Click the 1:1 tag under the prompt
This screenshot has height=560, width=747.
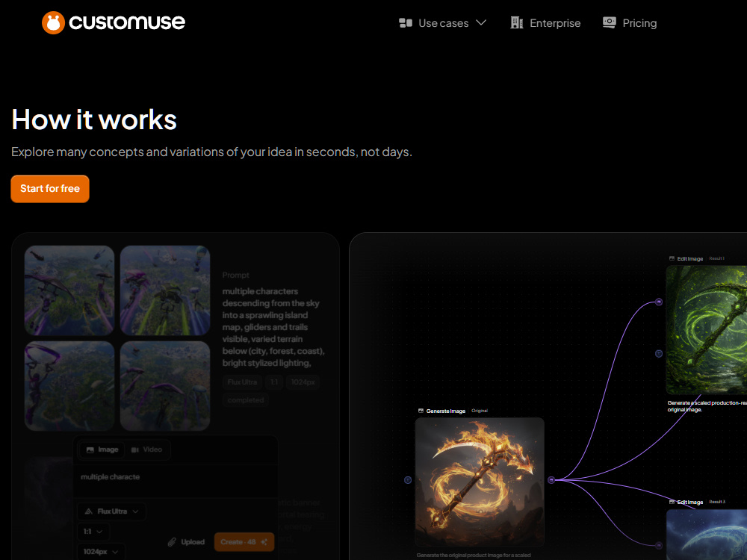coord(274,382)
